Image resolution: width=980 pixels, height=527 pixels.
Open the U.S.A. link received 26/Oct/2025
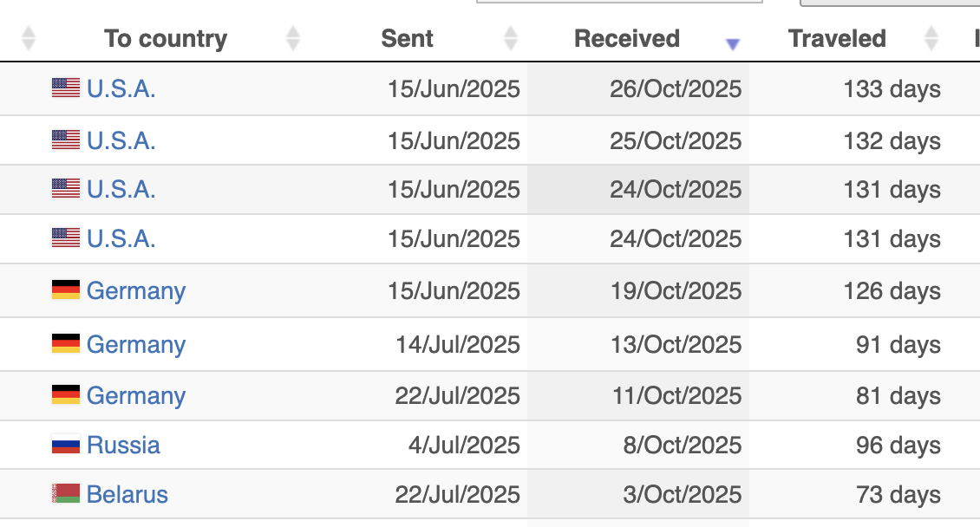tap(121, 88)
